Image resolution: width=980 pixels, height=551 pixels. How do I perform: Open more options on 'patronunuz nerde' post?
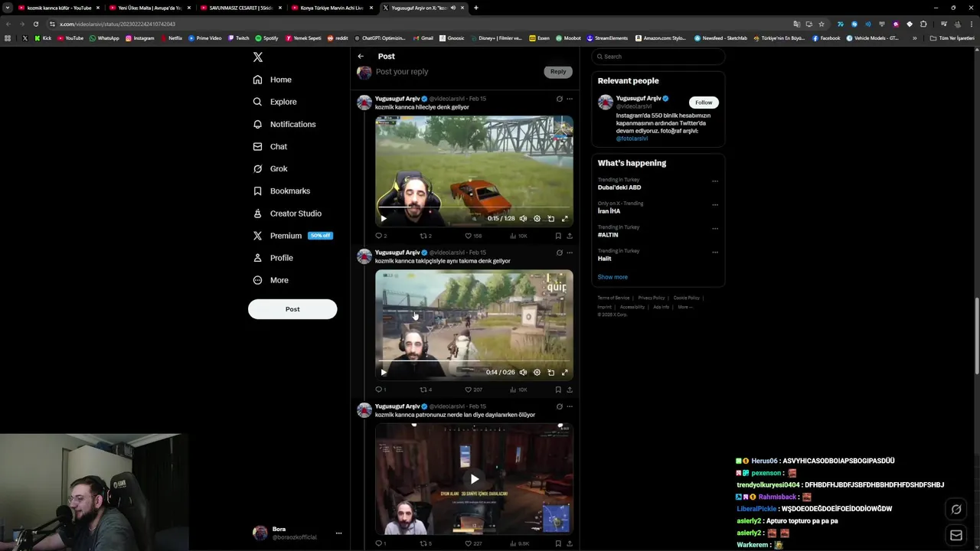point(570,406)
